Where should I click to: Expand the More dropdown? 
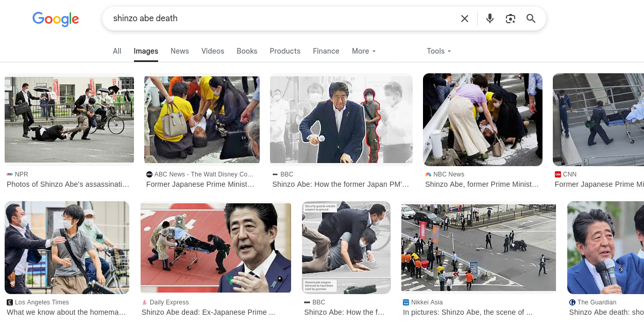click(364, 51)
